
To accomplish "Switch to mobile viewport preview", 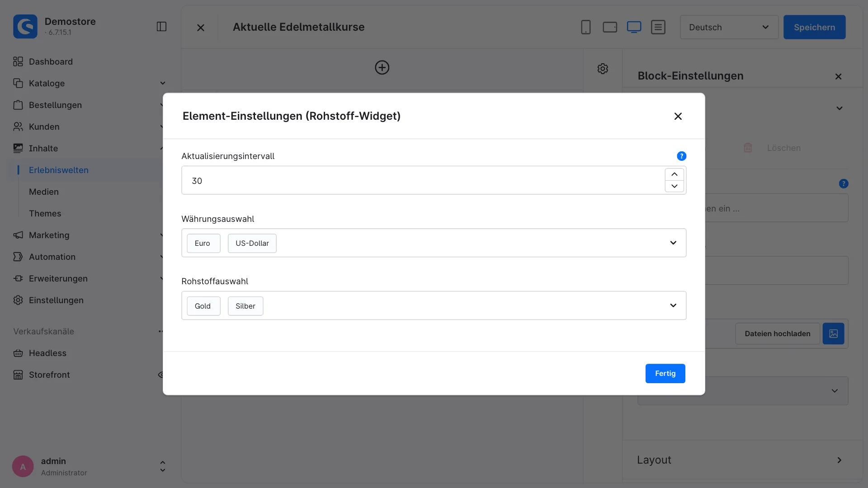I will 585,27.
